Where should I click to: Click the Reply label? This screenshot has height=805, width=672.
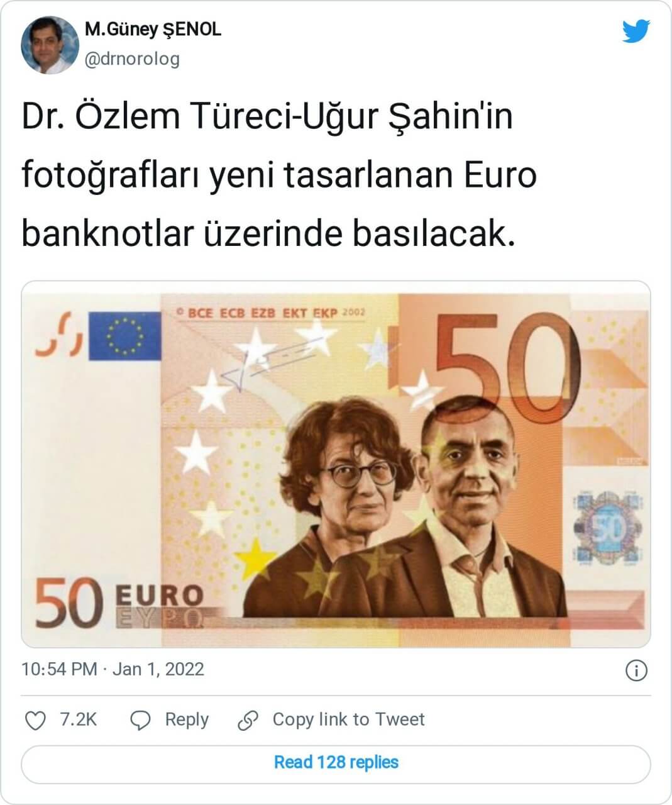pyautogui.click(x=187, y=719)
